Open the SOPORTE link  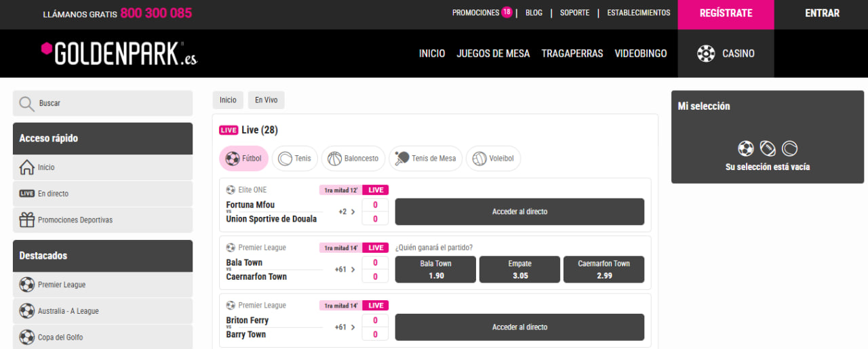[574, 13]
